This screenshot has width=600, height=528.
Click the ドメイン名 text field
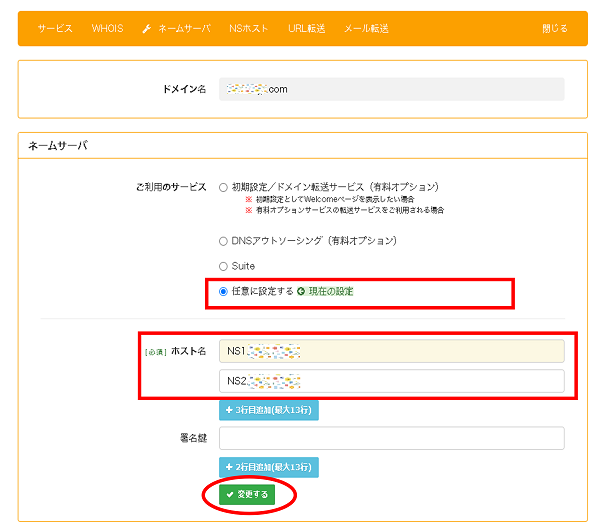[391, 89]
